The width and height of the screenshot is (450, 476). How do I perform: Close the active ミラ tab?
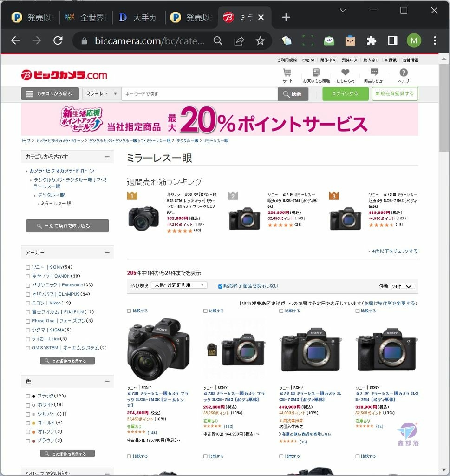point(261,17)
